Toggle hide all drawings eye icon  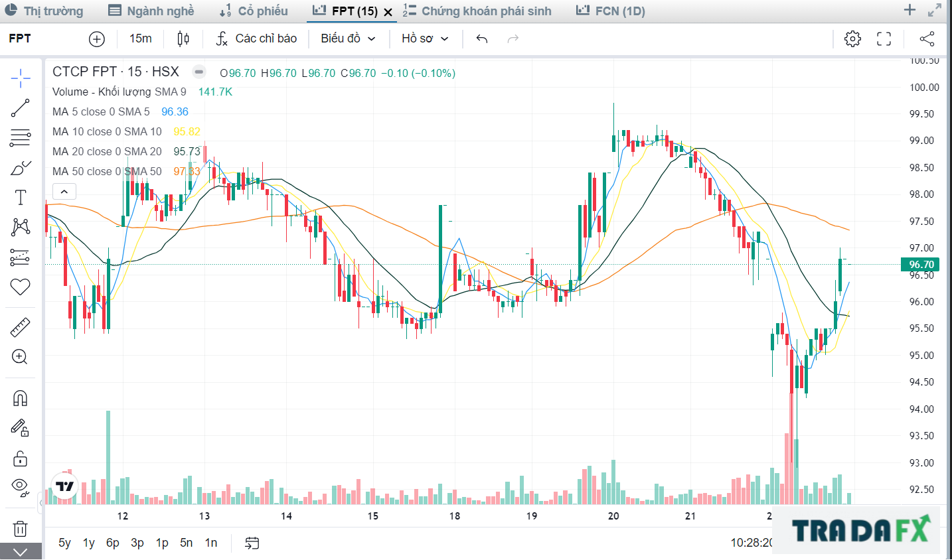(21, 488)
